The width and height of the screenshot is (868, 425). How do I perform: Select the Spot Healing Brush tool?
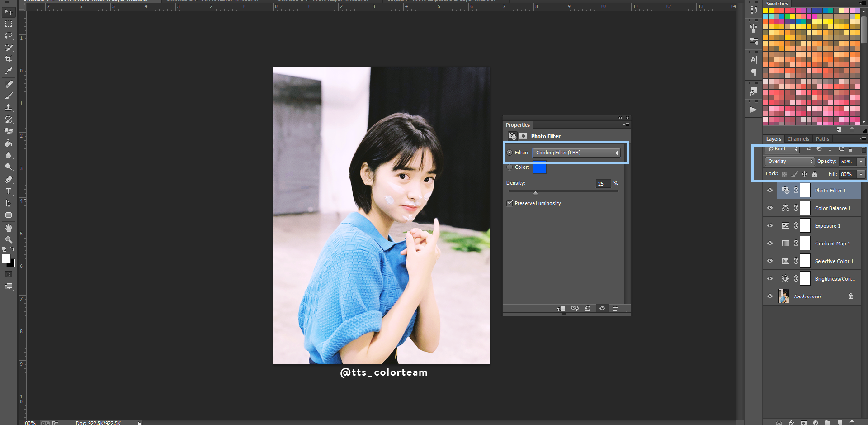point(9,84)
